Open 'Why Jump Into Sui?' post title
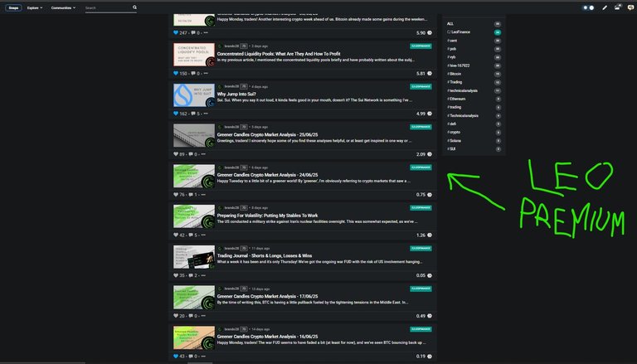 [236, 95]
